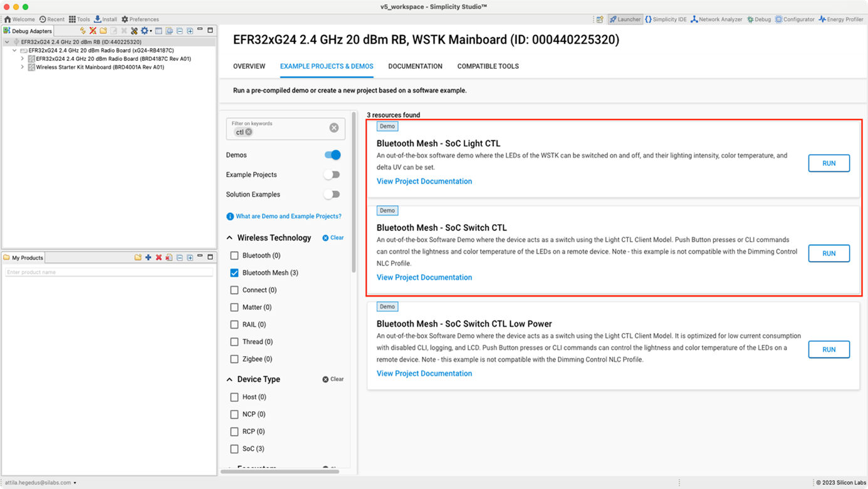
Task: View documentation for SoC Switch CTL Low Power
Action: pos(424,373)
